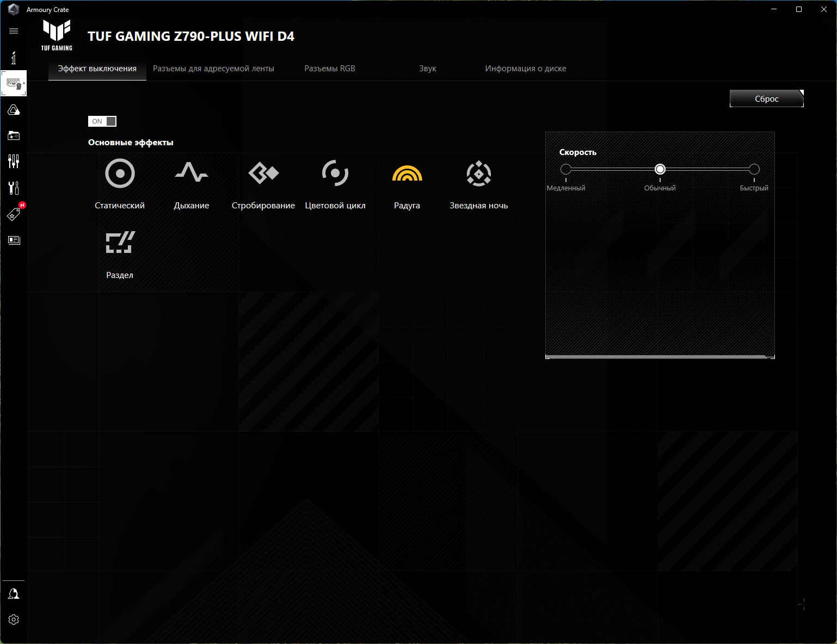This screenshot has height=644, width=837.
Task: Open the hamburger menu in sidebar
Action: 14,31
